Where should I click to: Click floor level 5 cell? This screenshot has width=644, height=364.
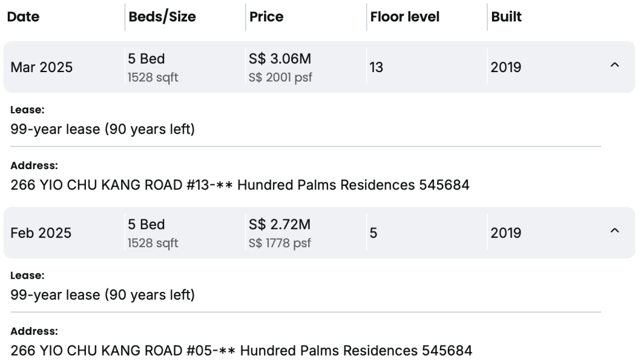[373, 233]
